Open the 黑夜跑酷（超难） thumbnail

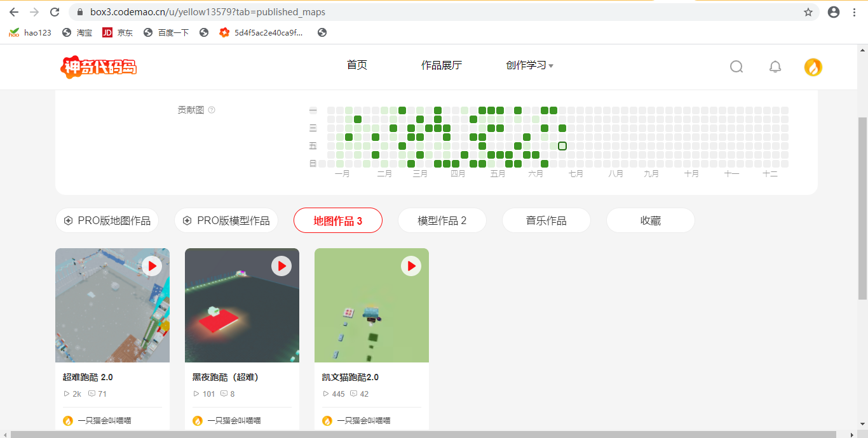pos(242,305)
